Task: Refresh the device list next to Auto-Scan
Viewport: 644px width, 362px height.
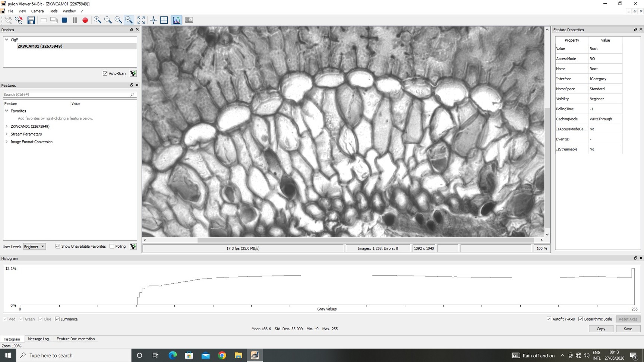Action: coord(133,73)
